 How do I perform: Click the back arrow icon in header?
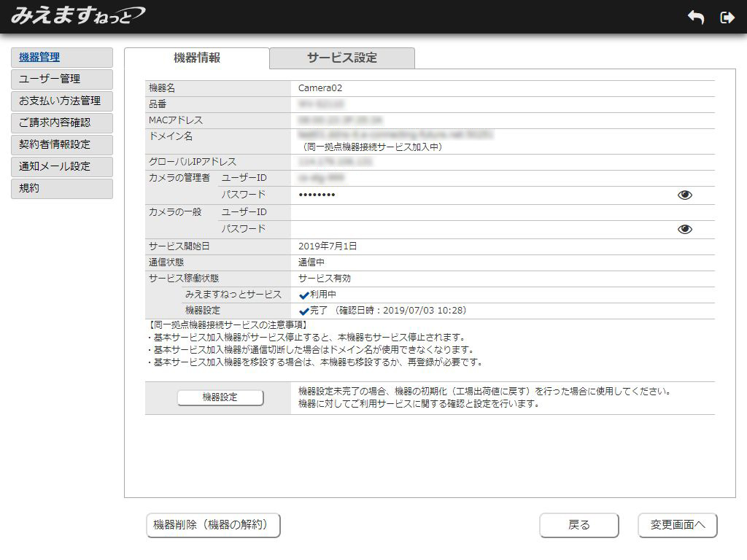pyautogui.click(x=694, y=16)
